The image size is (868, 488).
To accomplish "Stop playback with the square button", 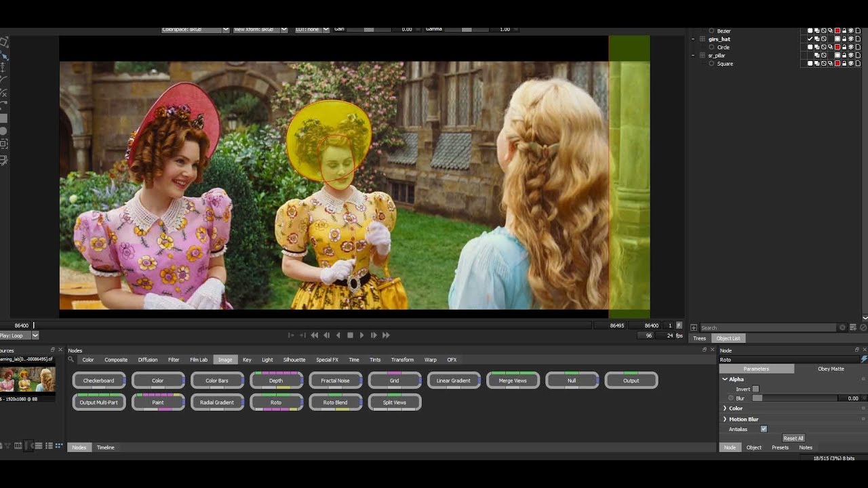I will point(350,335).
